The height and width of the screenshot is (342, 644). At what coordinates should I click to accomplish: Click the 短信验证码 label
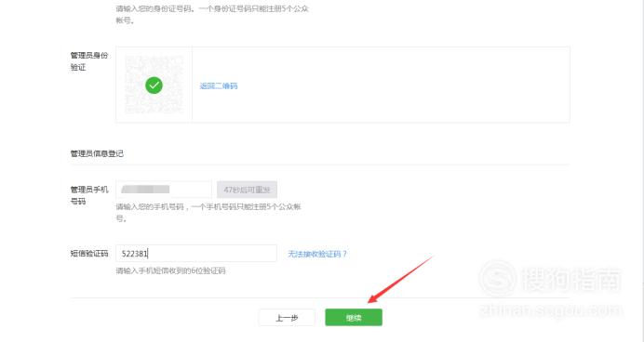[89, 254]
